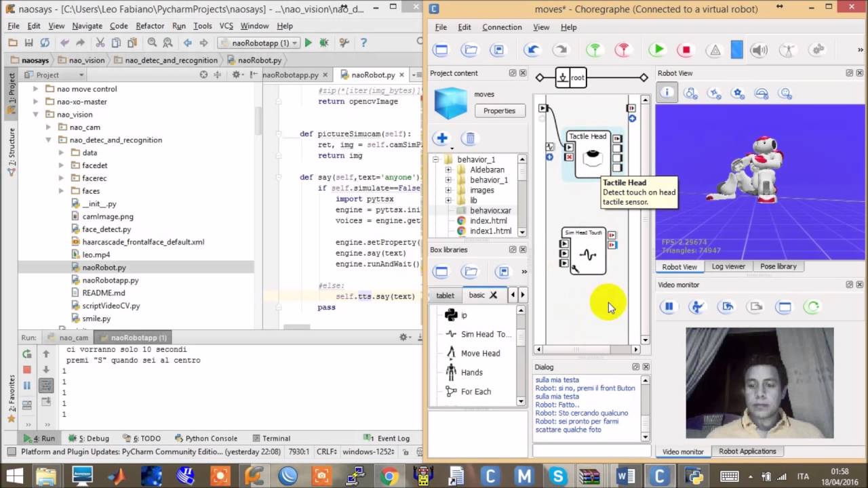Click the green Connect to robot antenna icon
The image size is (868, 488).
[x=594, y=49]
